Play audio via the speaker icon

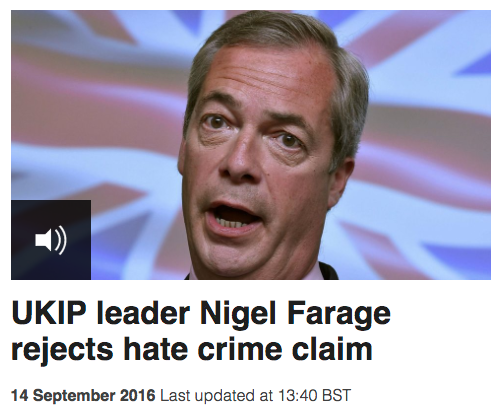(x=51, y=240)
